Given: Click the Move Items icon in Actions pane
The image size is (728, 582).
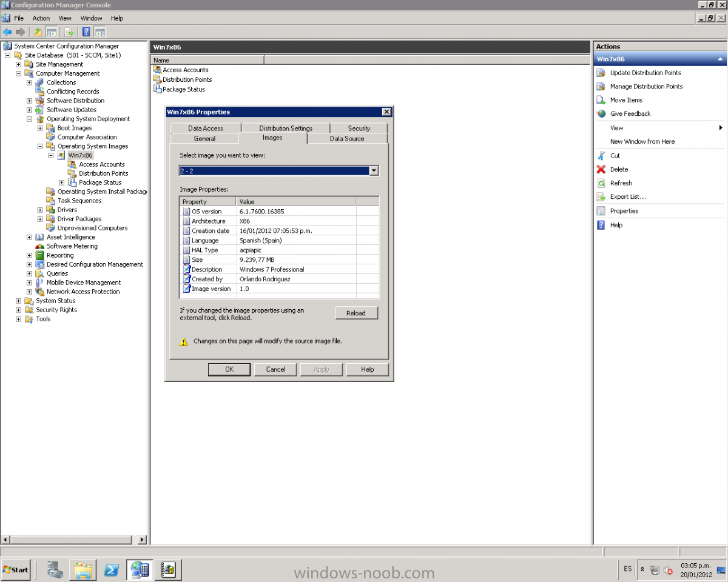Looking at the screenshot, I should (601, 100).
